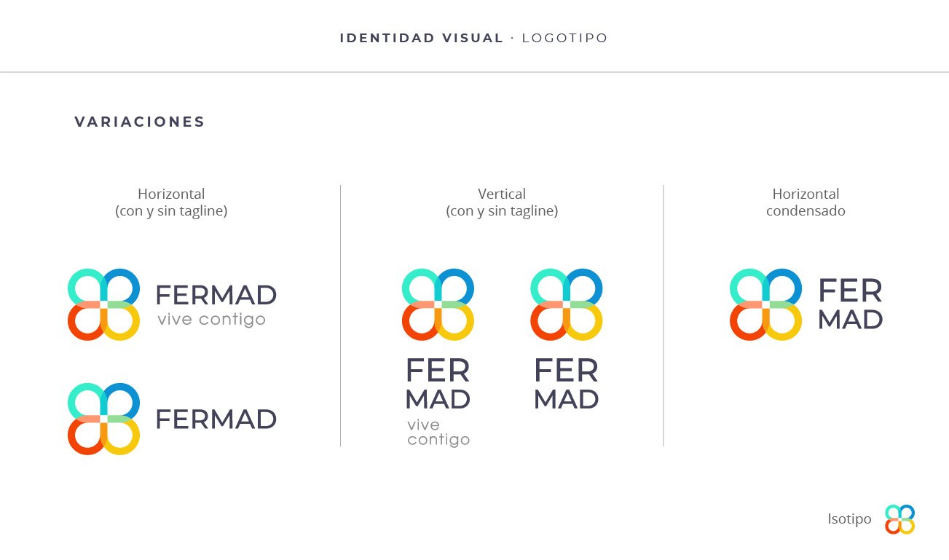Select the stacked FER MAD wordmark of the tagline-free vertical logo
The width and height of the screenshot is (949, 560).
tap(566, 384)
